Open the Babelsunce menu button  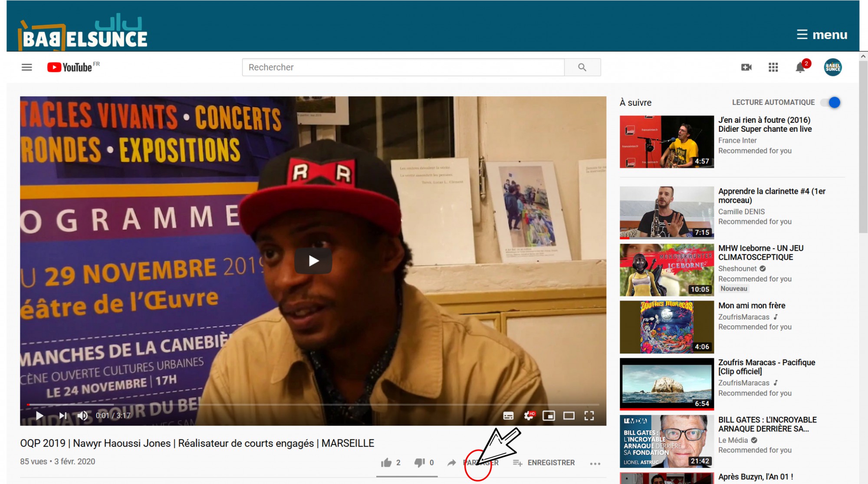click(822, 34)
